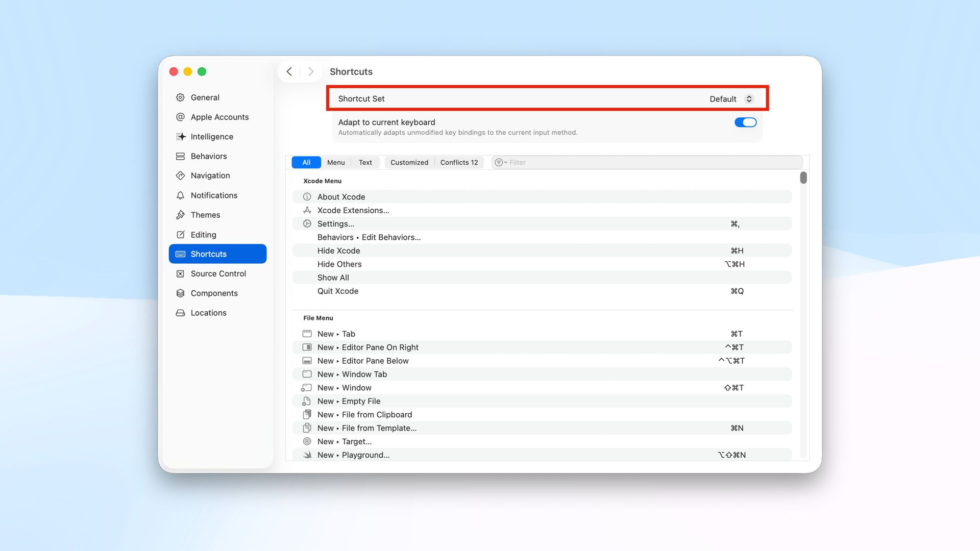Click the Behaviors icon in sidebar

(x=180, y=156)
